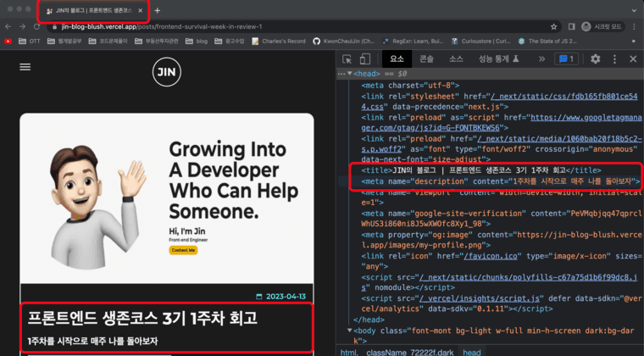Select the google-site-verification meta line
The width and height of the screenshot is (644, 356).
pyautogui.click(x=502, y=219)
